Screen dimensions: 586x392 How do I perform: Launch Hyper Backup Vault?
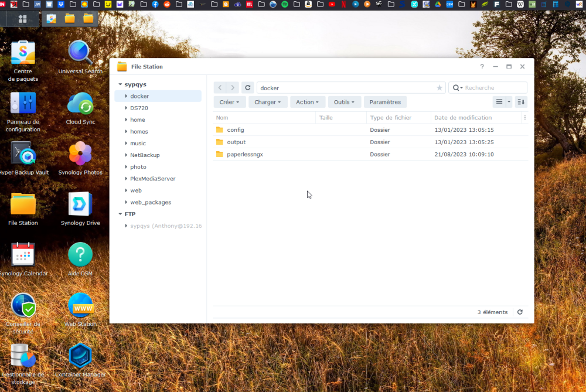(x=23, y=154)
